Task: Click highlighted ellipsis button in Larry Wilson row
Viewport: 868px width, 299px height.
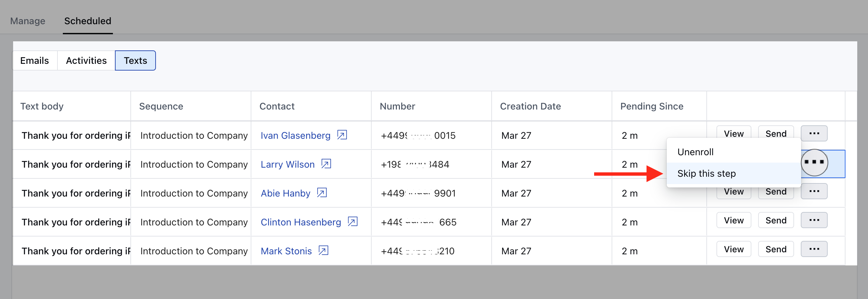Action: [x=814, y=163]
